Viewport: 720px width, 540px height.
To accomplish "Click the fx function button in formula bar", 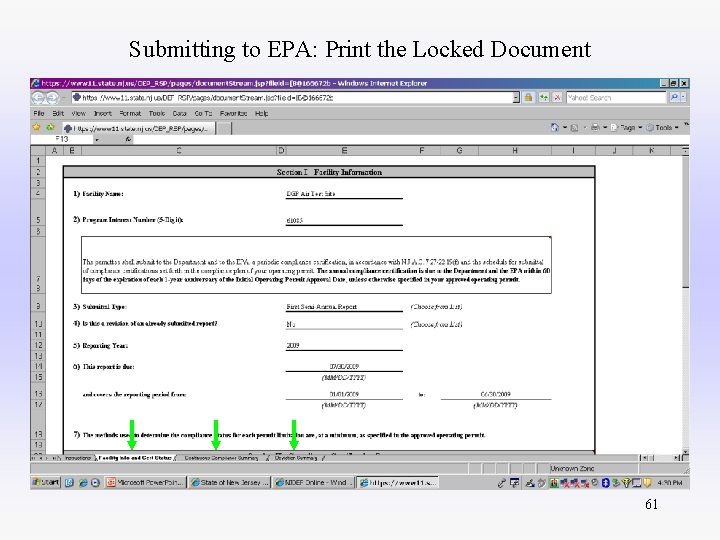I will 128,139.
